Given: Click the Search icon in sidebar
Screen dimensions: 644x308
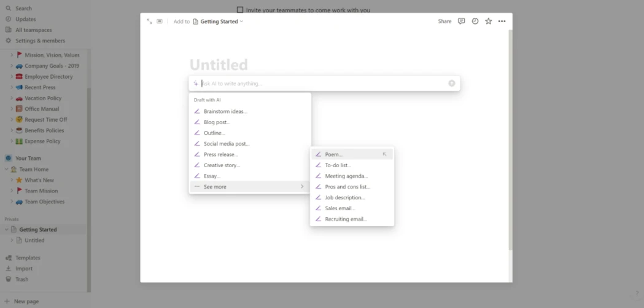Looking at the screenshot, I should (8, 8).
